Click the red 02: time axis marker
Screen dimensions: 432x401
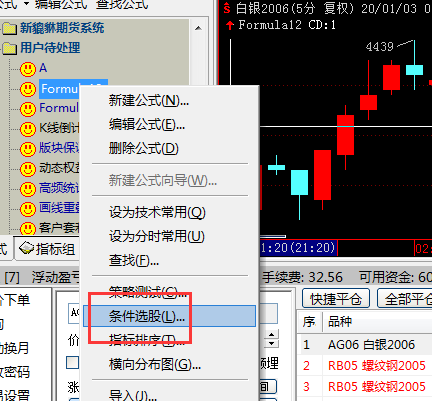pos(423,248)
